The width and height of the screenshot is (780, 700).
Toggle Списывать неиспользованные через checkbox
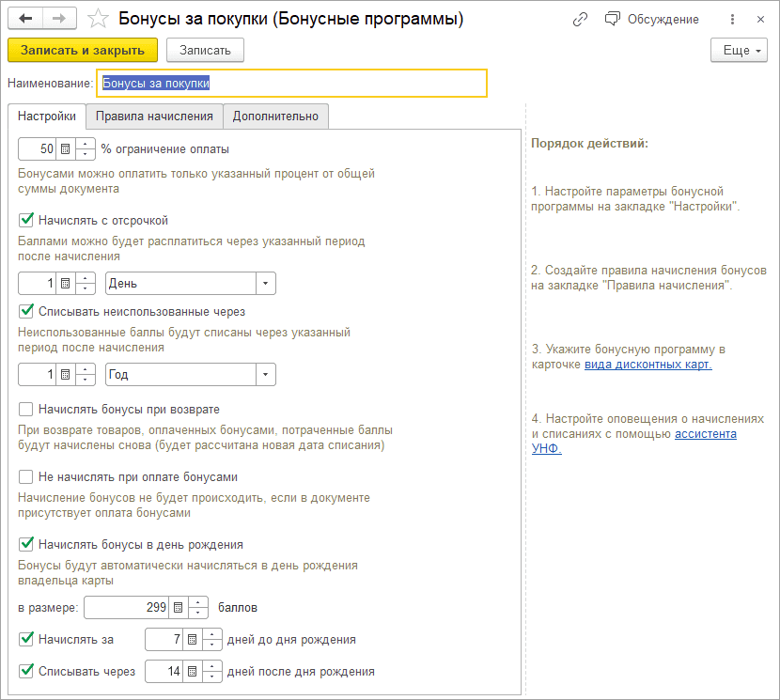26,311
